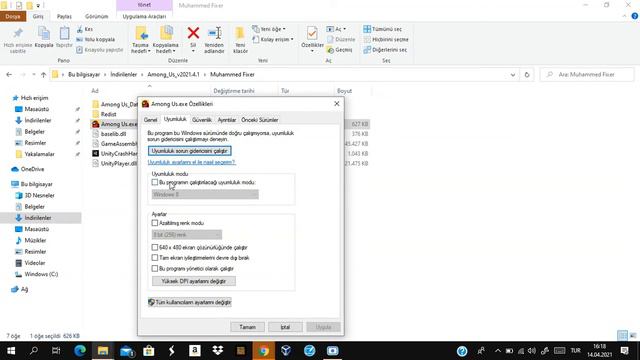Pin with Hızlı erişime sabitle icon
640x360 pixels.
pos(18,33)
